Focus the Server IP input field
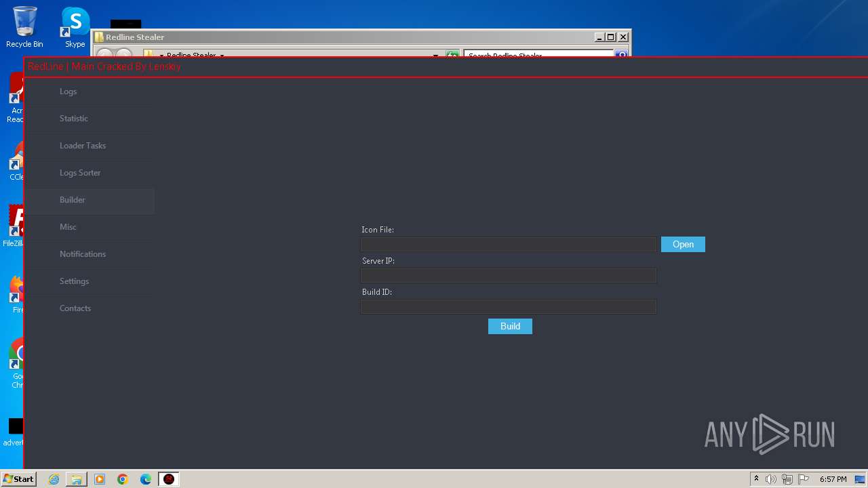868x488 pixels. click(x=509, y=275)
